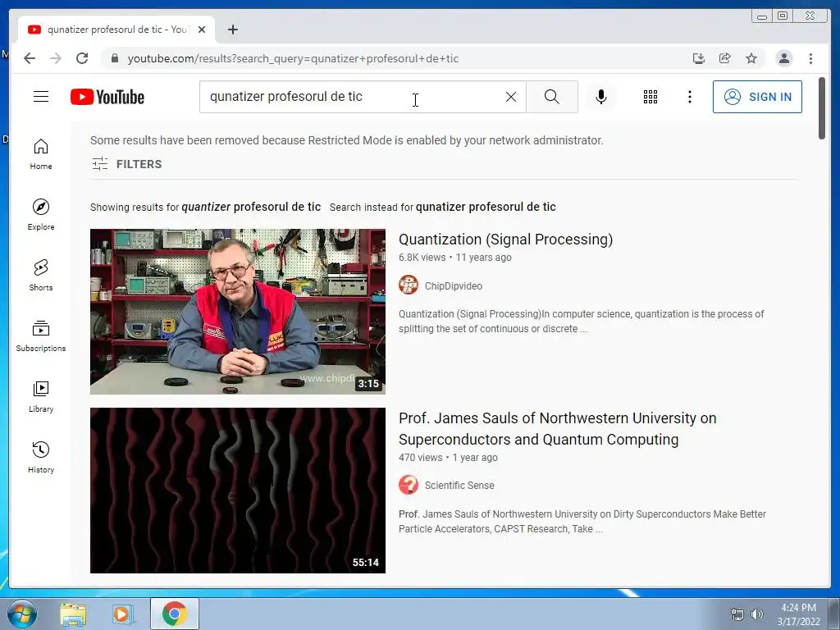Open Windows Explorer from the taskbar

click(73, 614)
